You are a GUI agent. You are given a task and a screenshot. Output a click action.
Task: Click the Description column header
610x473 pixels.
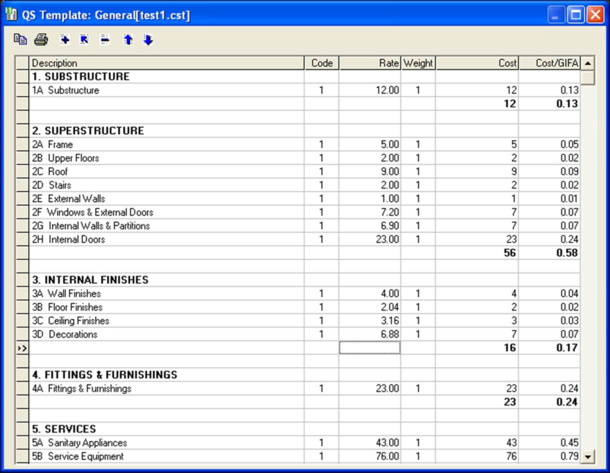pos(166,63)
